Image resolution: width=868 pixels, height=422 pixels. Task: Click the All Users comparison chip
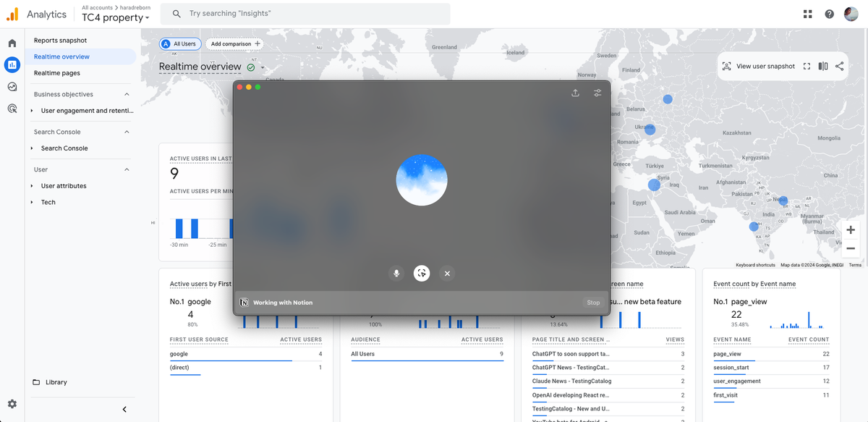pos(179,43)
